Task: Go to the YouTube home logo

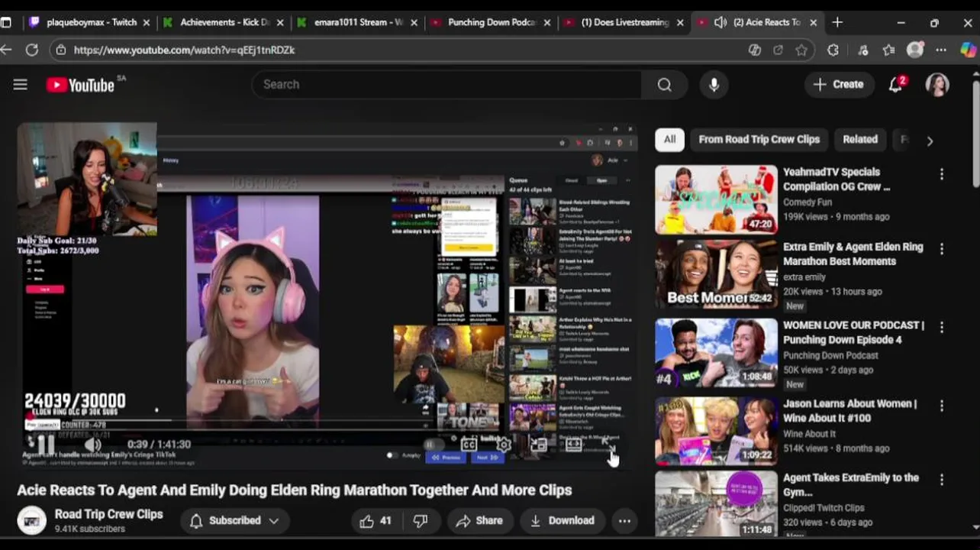Action: tap(80, 85)
